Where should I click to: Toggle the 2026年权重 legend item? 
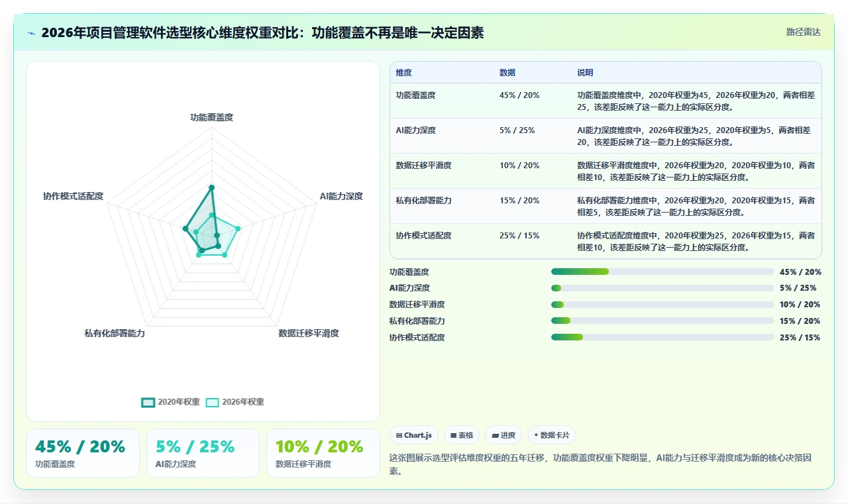click(x=235, y=402)
